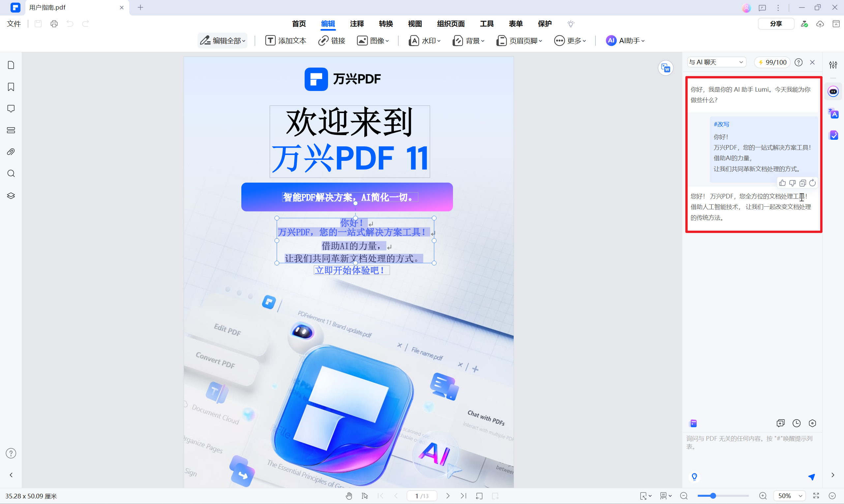Screen dimensions: 844x504
Task: Switch to the 注释 tab
Action: [x=357, y=24]
